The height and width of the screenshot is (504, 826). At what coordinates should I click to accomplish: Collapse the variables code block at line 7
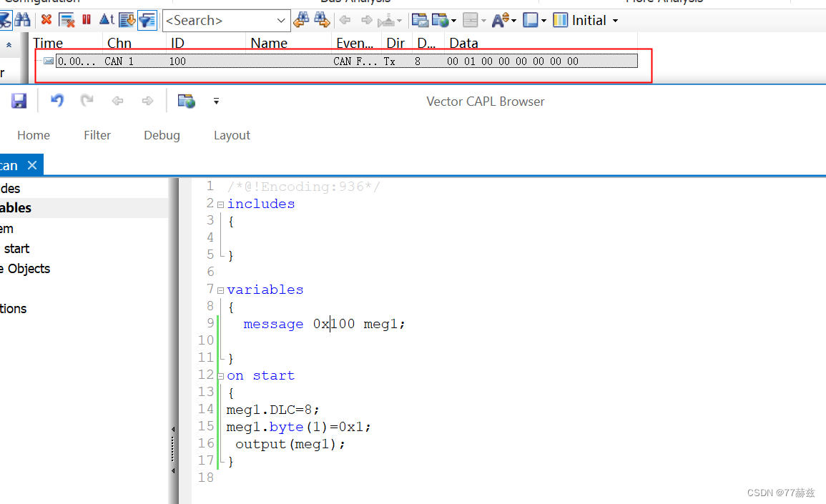pyautogui.click(x=220, y=289)
